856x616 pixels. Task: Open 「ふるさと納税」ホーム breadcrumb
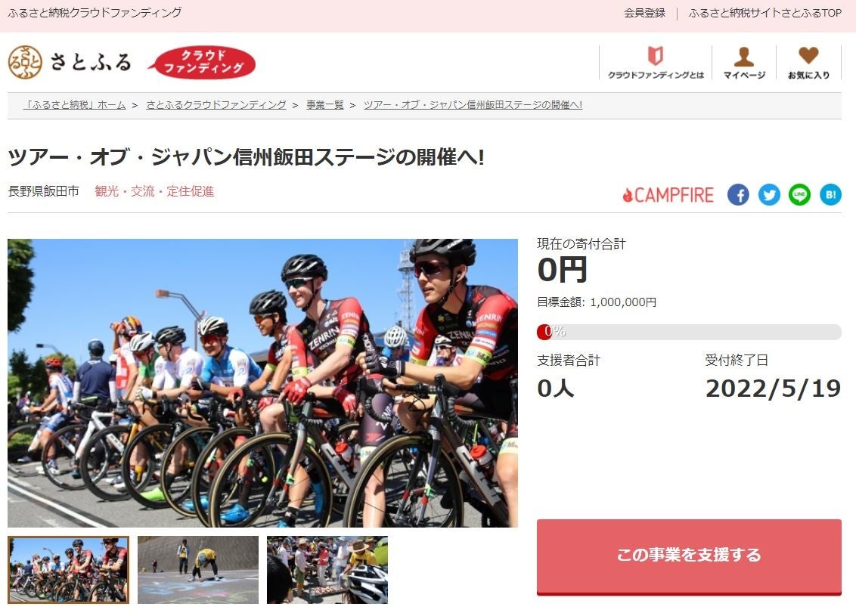click(x=75, y=105)
